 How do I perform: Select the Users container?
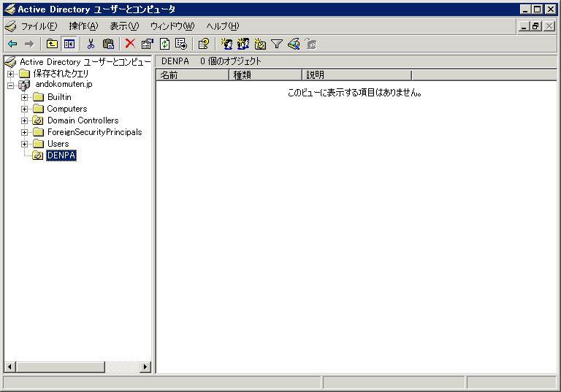tap(58, 144)
